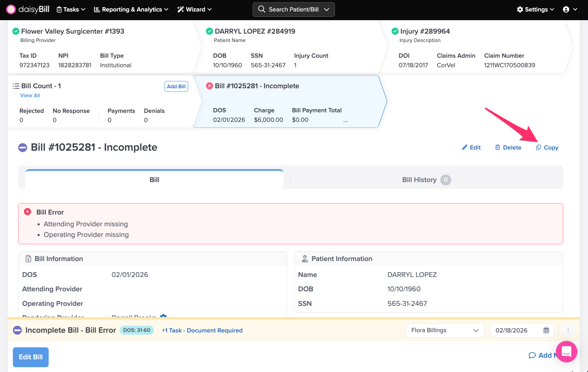This screenshot has height=372, width=588.
Task: Click the pencil Edit icon
Action: [x=464, y=147]
